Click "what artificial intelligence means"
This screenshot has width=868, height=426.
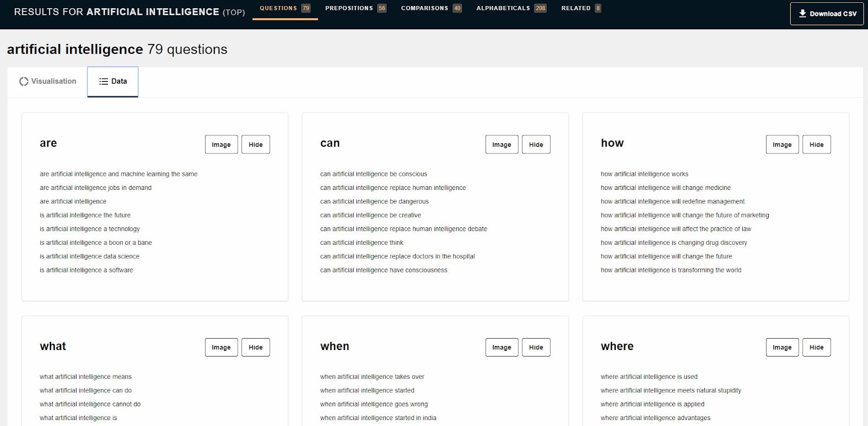pyautogui.click(x=86, y=377)
